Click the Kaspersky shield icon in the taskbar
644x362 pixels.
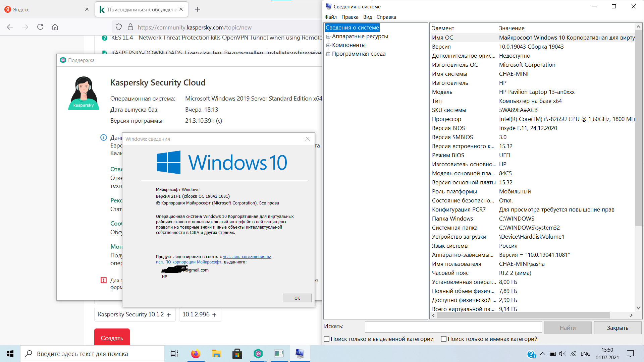click(x=258, y=354)
